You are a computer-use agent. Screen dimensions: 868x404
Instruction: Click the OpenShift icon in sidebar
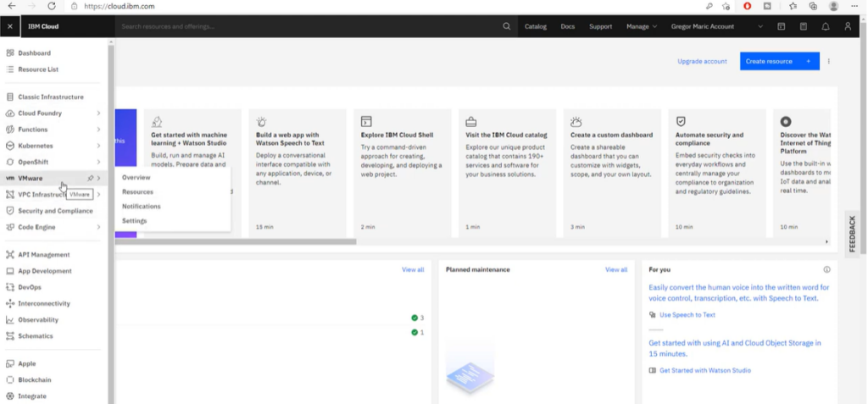pyautogui.click(x=9, y=162)
